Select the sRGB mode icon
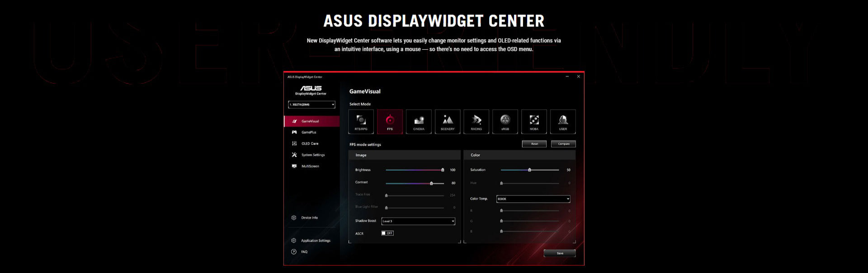The height and width of the screenshot is (273, 868). pyautogui.click(x=505, y=121)
